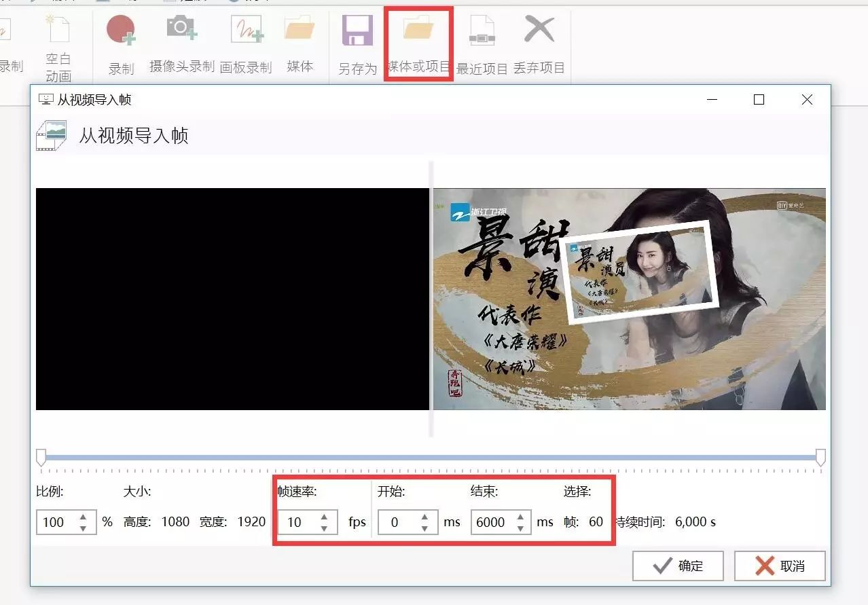
Task: Increase the 结束 end time
Action: point(520,517)
